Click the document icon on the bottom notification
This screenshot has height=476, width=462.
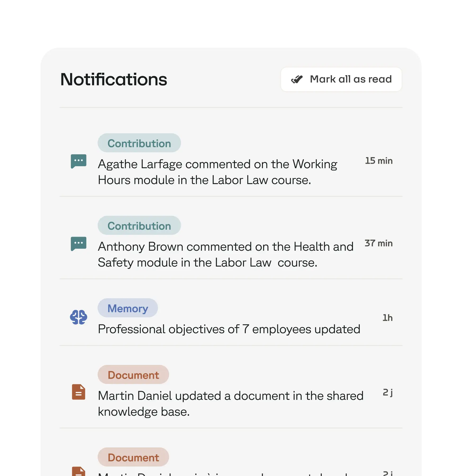[78, 471]
